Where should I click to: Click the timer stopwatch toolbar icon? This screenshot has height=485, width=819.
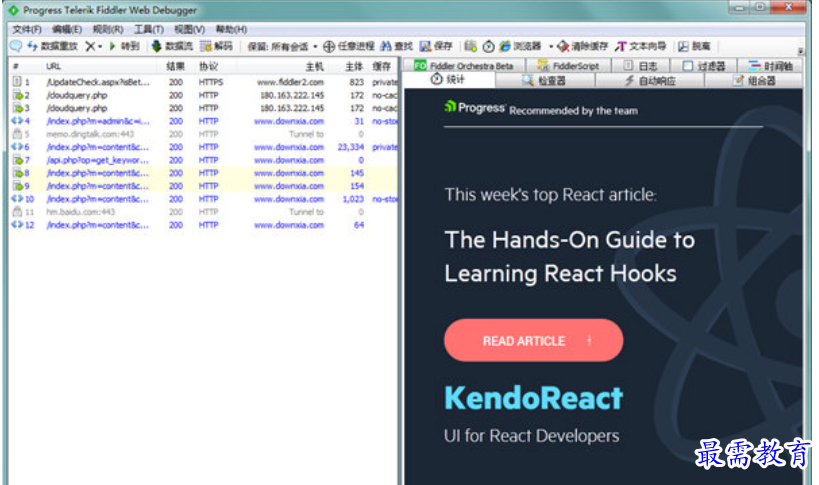[x=488, y=46]
